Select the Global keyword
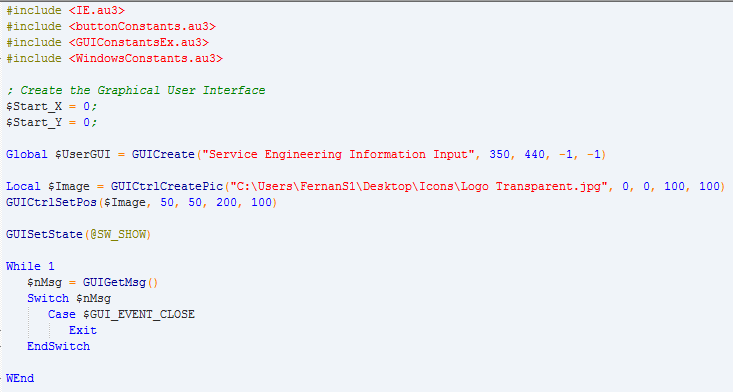 coord(27,154)
